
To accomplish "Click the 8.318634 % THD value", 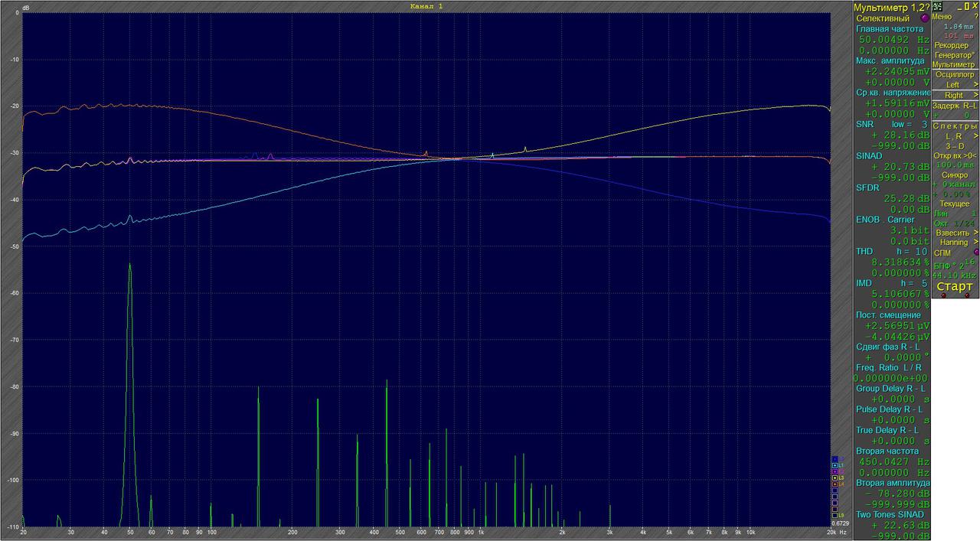I will coord(900,262).
